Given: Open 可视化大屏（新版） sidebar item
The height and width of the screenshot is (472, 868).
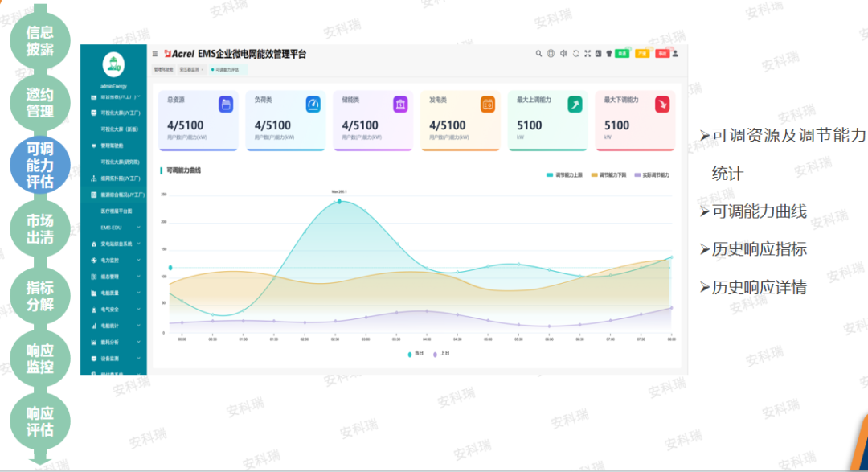Looking at the screenshot, I should [x=114, y=129].
